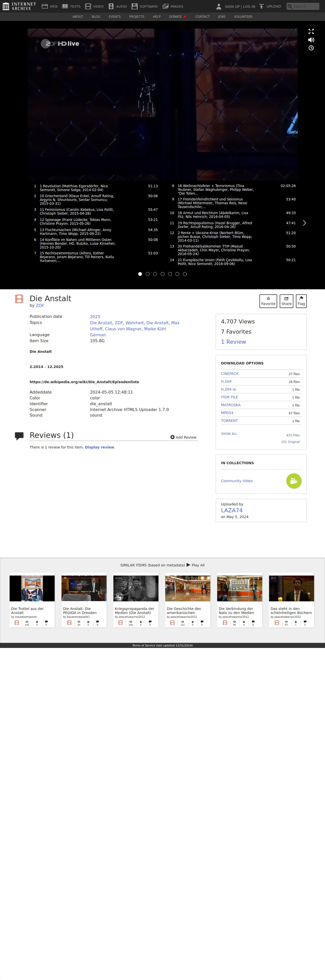Image resolution: width=325 pixels, height=980 pixels.
Task: Open the German language link
Action: 98,335
